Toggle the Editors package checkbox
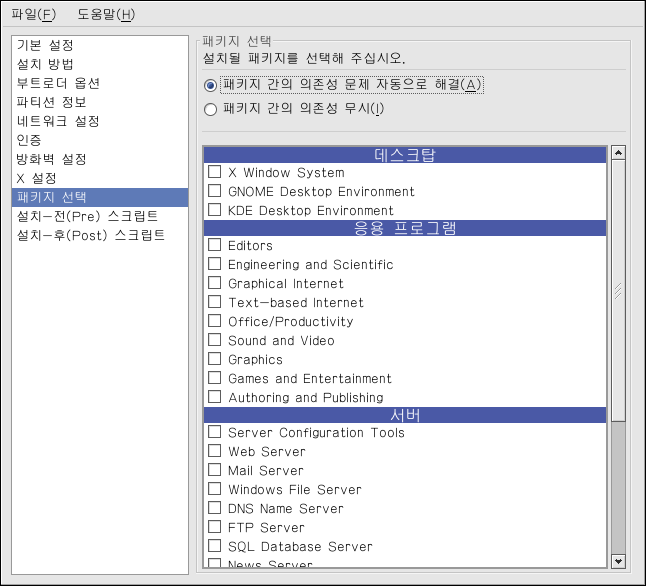The height and width of the screenshot is (586, 646). [214, 245]
